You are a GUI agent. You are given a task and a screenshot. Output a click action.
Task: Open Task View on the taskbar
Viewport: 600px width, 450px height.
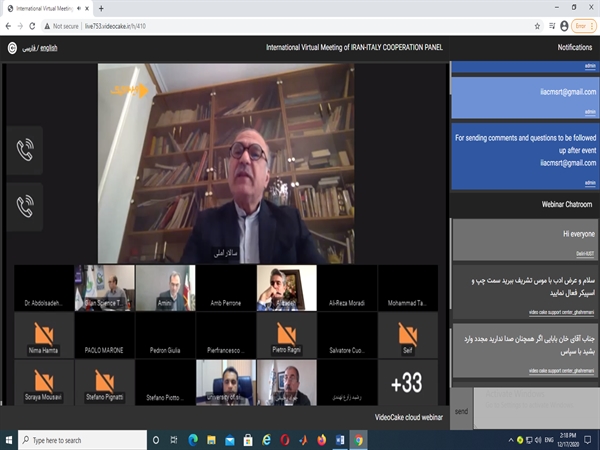tap(174, 440)
